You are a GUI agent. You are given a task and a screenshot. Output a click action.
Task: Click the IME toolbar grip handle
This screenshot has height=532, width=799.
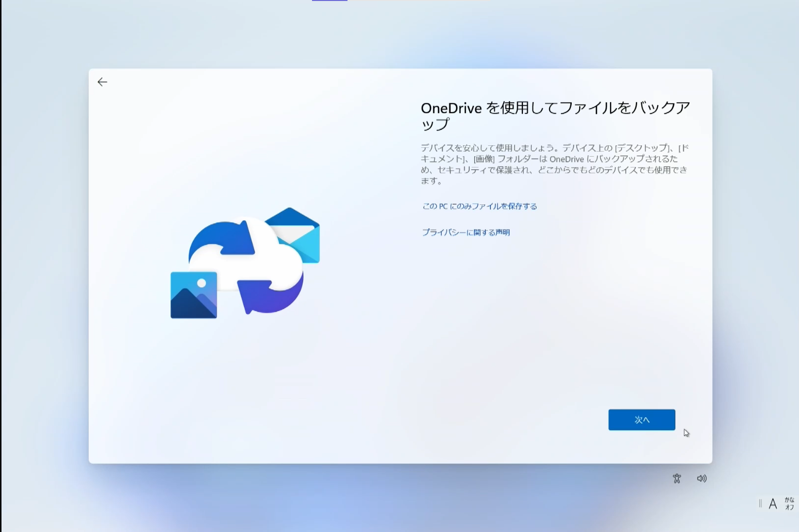(760, 503)
